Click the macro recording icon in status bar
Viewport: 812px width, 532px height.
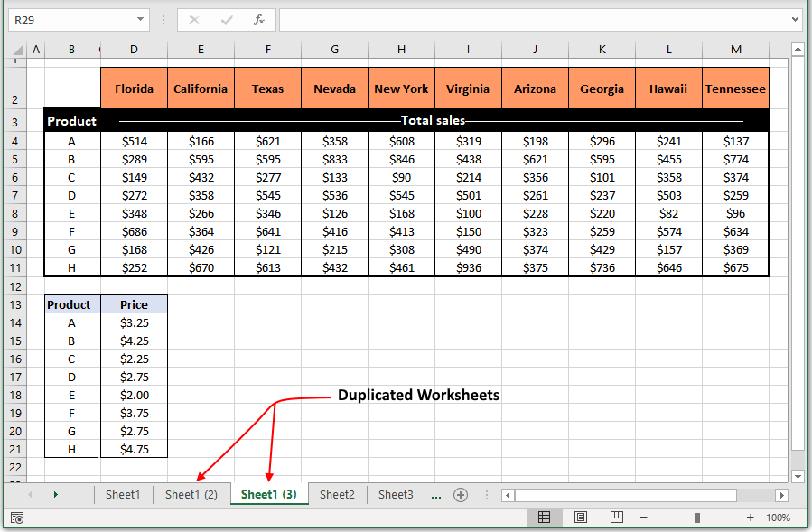16,517
